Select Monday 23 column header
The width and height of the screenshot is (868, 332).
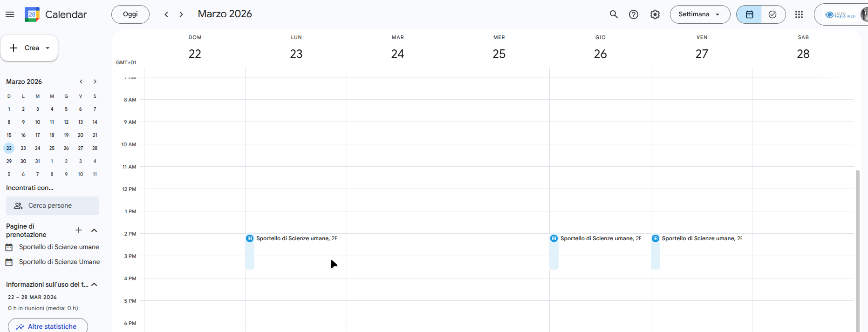296,49
